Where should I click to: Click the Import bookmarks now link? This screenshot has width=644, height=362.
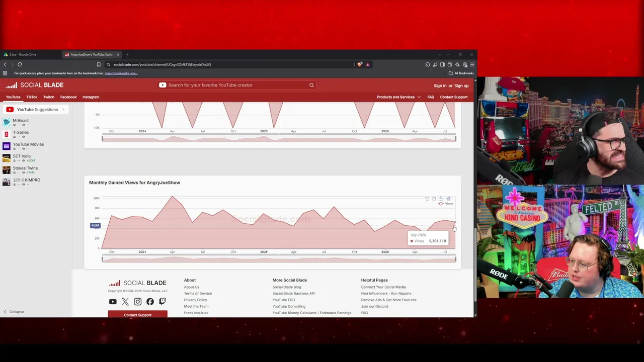(121, 73)
